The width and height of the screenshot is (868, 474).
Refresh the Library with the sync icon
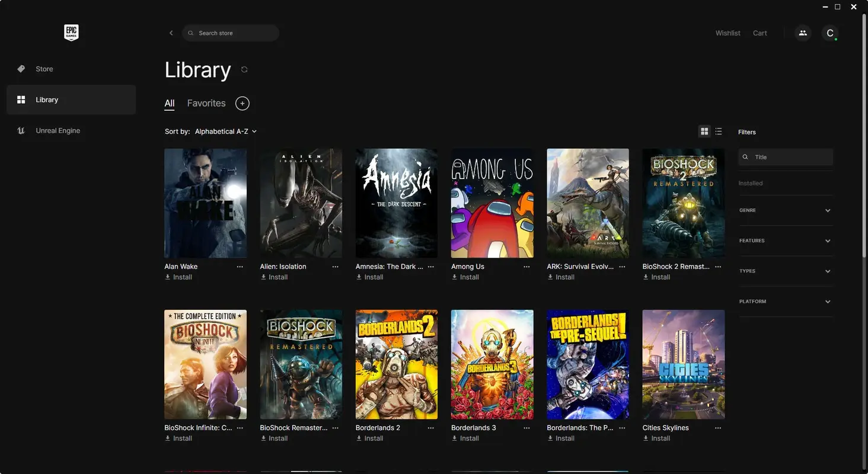pos(244,69)
